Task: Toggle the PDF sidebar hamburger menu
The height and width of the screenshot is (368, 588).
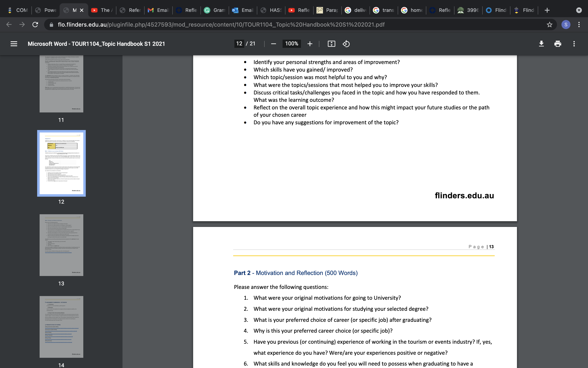Action: (14, 44)
